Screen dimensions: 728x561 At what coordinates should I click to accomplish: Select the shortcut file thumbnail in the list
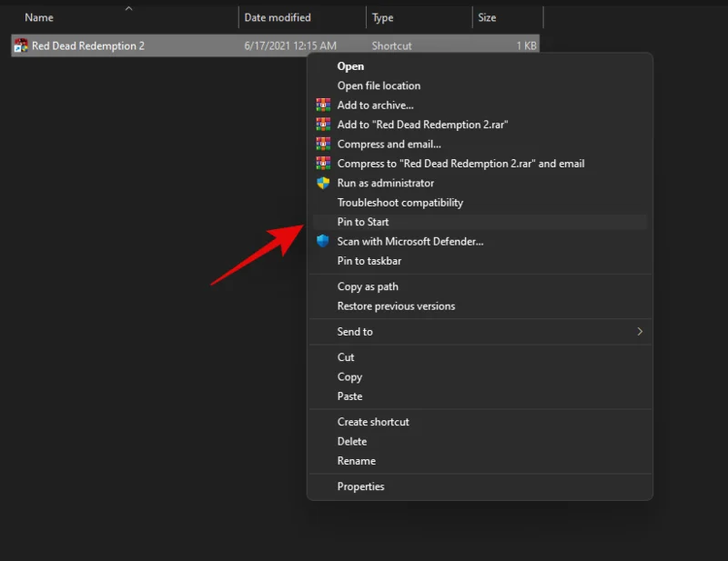point(19,45)
